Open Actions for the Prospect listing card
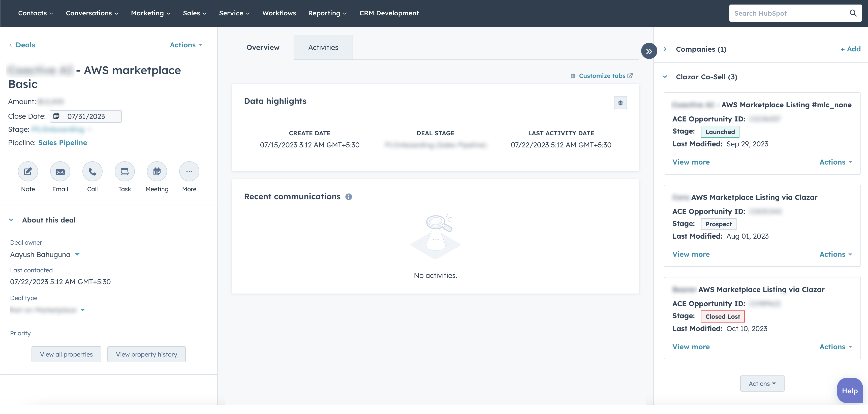This screenshot has width=868, height=414. coord(836,254)
